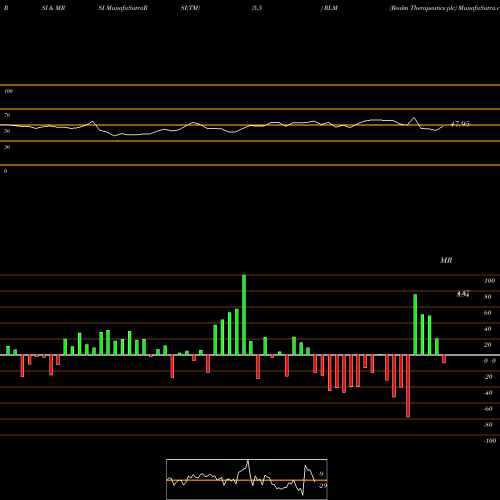Viewport: 500px width, 500px height.
Task: Click the BLM ticker symbol in the header
Action: [331, 8]
